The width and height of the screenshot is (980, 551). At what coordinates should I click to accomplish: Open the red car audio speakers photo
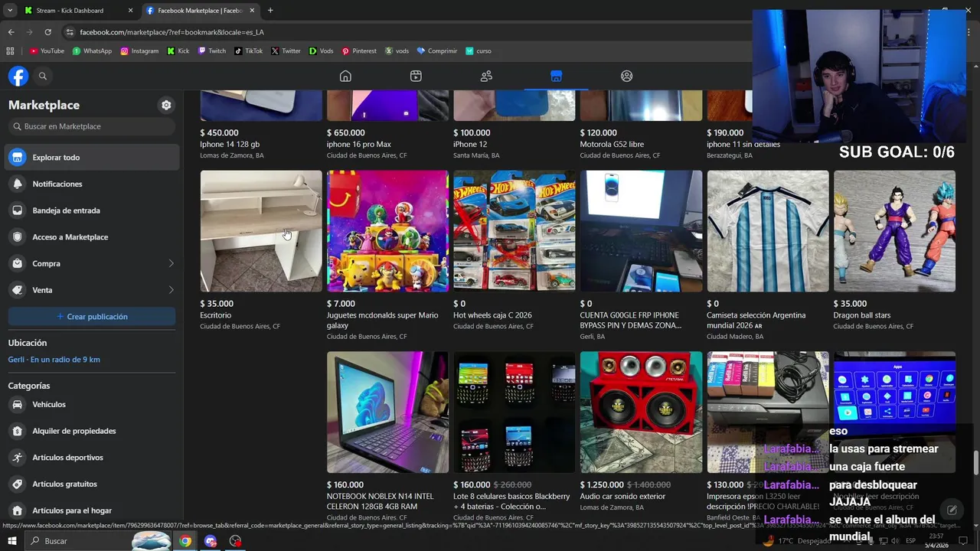[641, 412]
